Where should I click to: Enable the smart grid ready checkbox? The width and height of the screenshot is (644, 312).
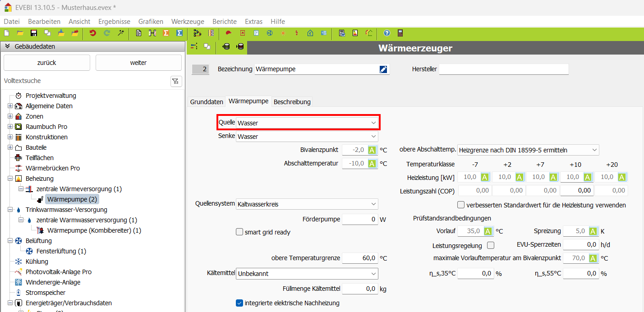pos(239,232)
